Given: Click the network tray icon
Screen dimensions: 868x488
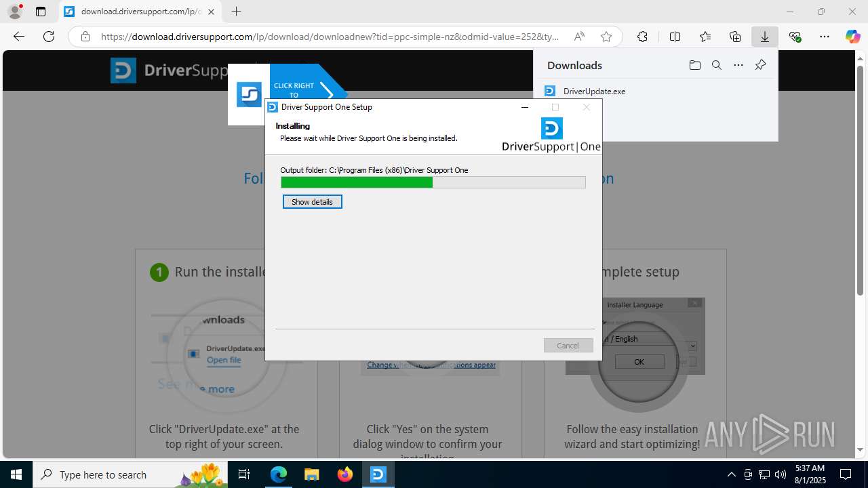Looking at the screenshot, I should point(764,474).
